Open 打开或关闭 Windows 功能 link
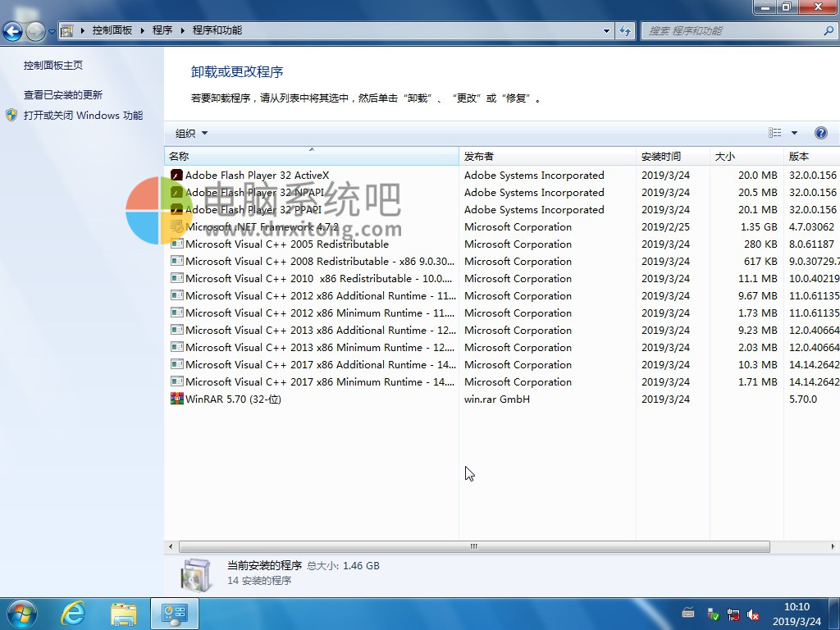 pos(83,116)
